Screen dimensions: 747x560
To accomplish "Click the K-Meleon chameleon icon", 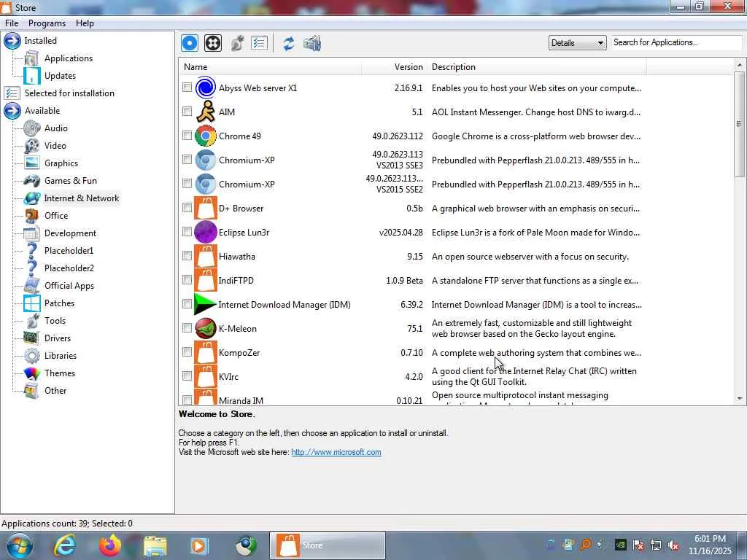I will (x=206, y=328).
